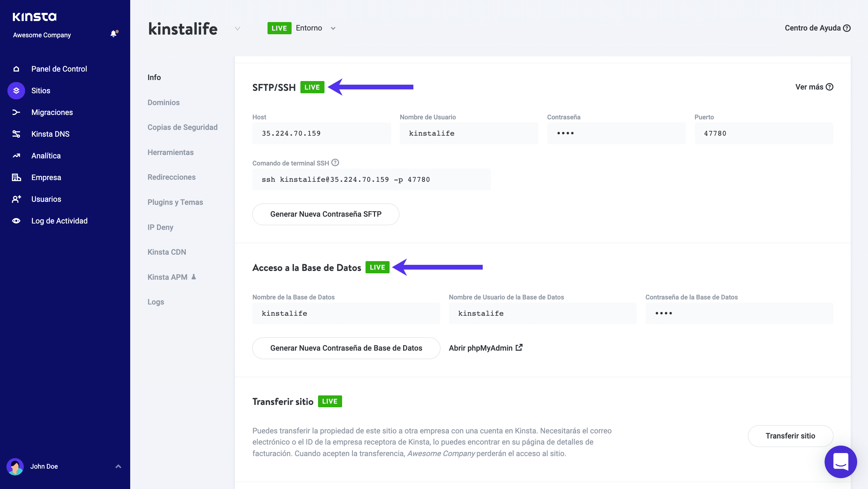
Task: Click the Migraciones arrow icon
Action: point(16,112)
